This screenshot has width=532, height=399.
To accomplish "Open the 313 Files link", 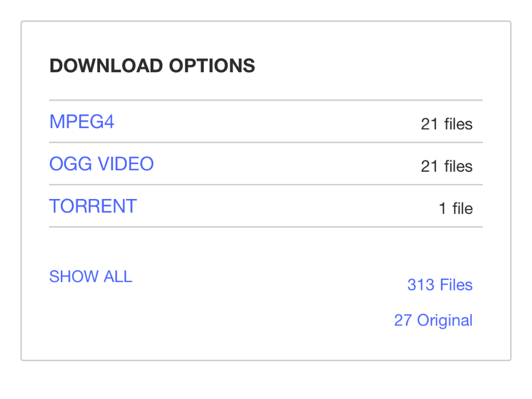I will click(x=439, y=285).
